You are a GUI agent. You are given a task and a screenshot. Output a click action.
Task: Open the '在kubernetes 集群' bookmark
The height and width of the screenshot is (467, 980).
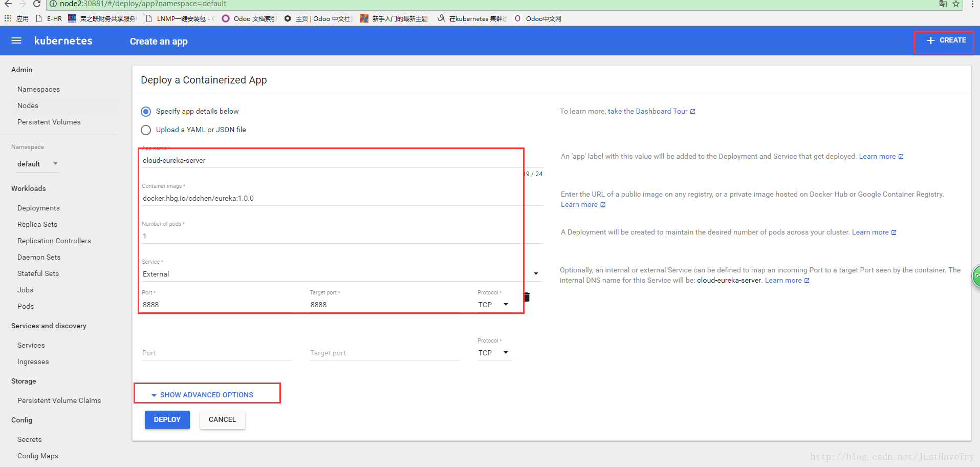472,18
